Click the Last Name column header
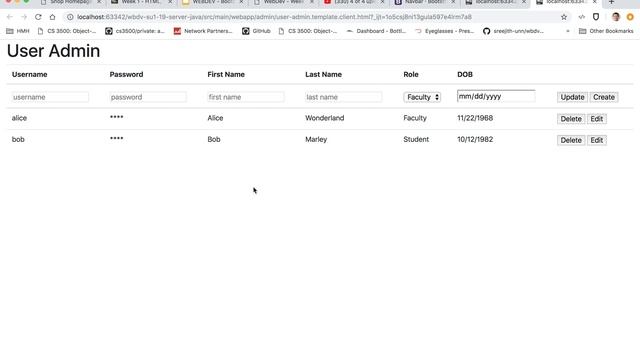 323,74
